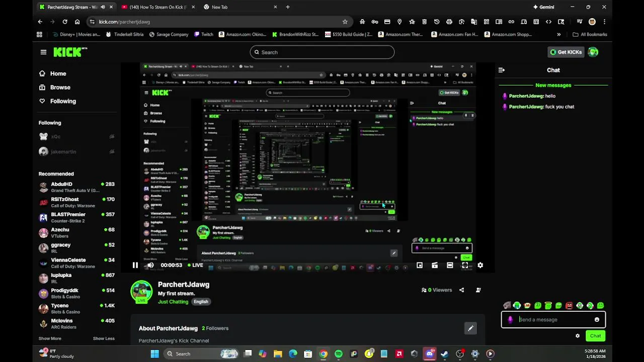Open AbdulHD recommended channel

76,187
